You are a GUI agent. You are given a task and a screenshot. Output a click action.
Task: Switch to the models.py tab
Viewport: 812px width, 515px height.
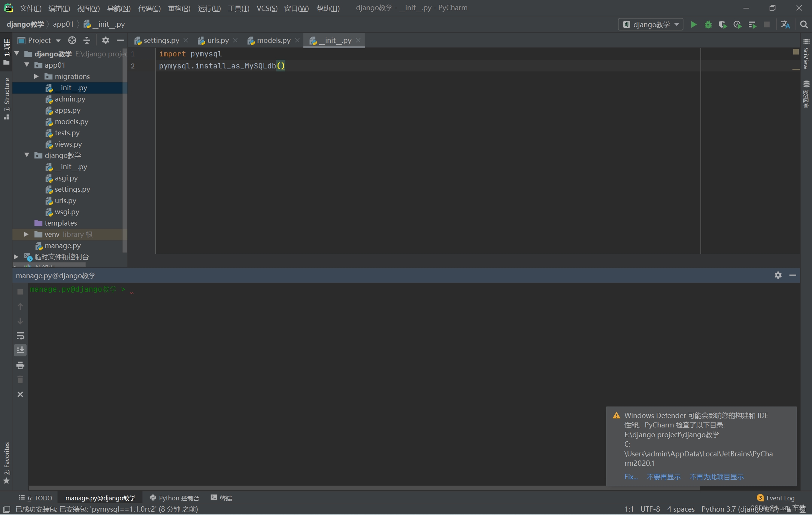(x=273, y=40)
